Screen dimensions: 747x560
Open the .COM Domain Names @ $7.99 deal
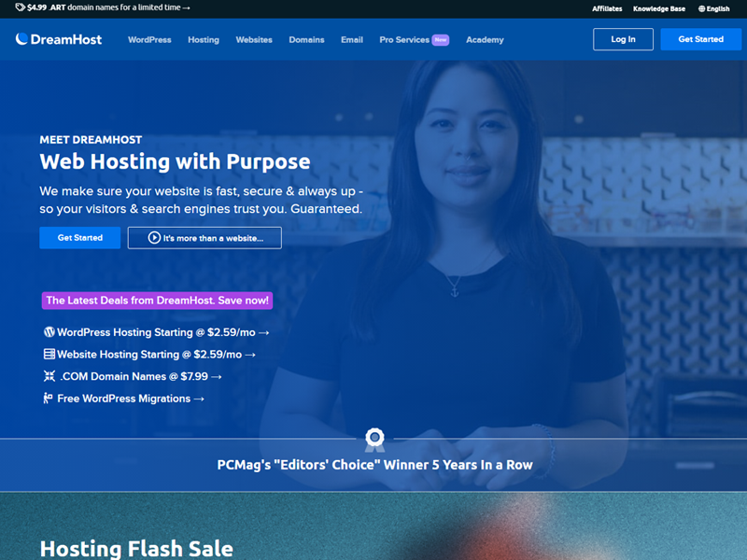click(133, 376)
